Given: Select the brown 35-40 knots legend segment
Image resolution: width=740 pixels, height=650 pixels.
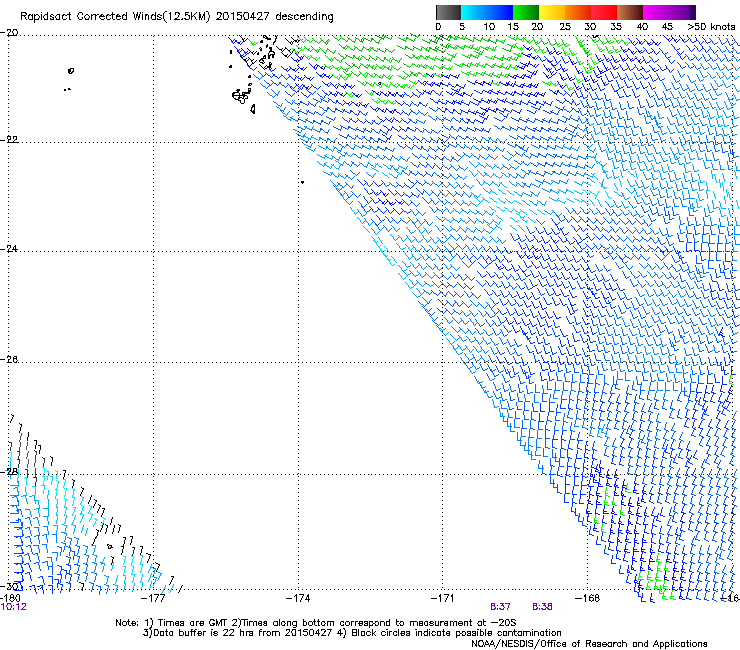Looking at the screenshot, I should (630, 12).
